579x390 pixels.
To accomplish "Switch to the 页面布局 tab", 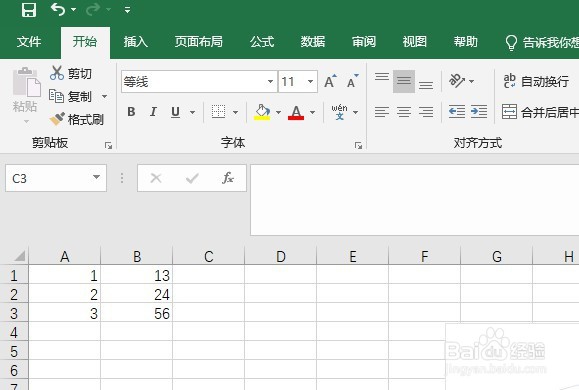I will tap(199, 42).
